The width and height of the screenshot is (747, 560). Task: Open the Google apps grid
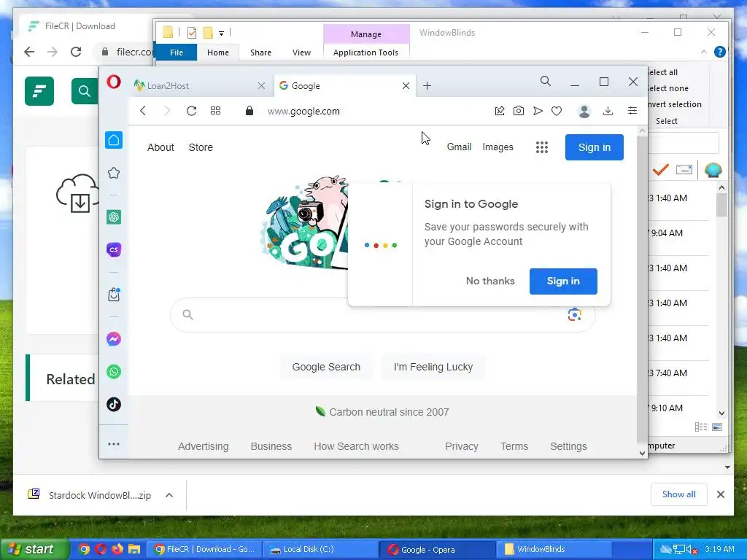tap(542, 147)
